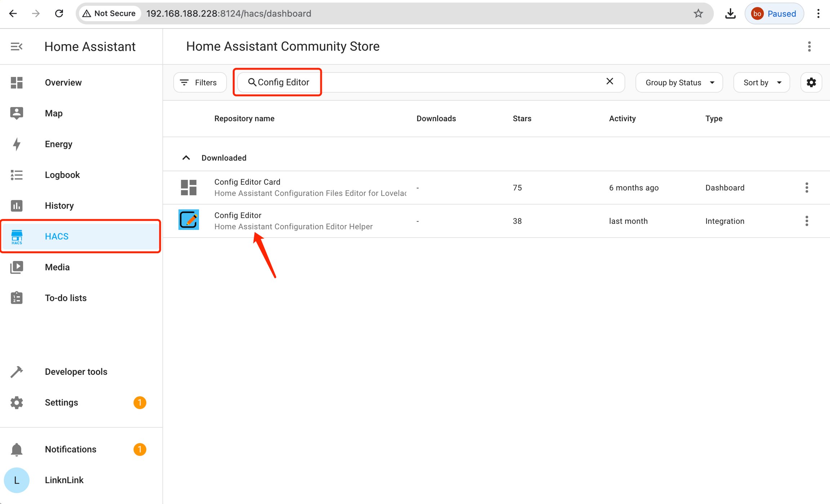Open the Settings sidebar item
Viewport: 830px width, 504px height.
61,402
